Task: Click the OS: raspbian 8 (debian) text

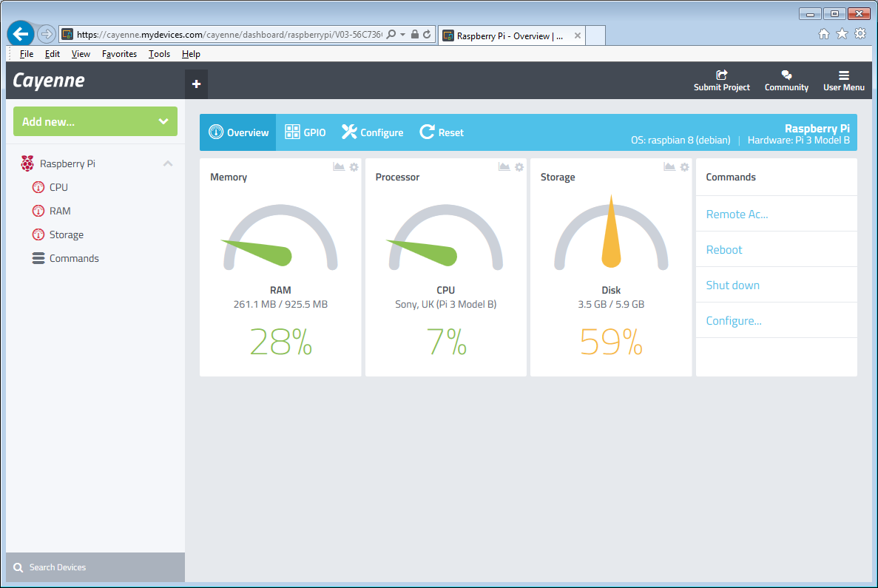Action: [681, 140]
